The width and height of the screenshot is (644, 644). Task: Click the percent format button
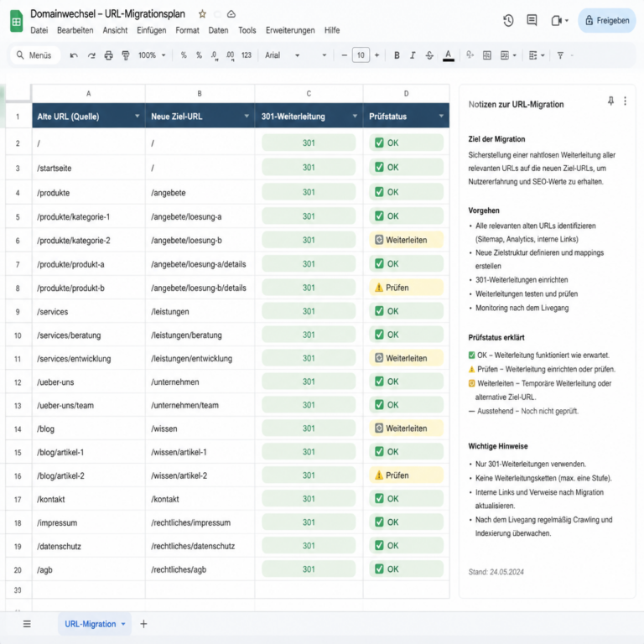click(x=199, y=55)
